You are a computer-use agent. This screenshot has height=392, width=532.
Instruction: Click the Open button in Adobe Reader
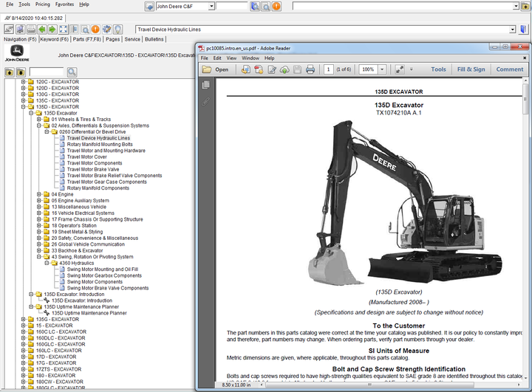click(216, 69)
